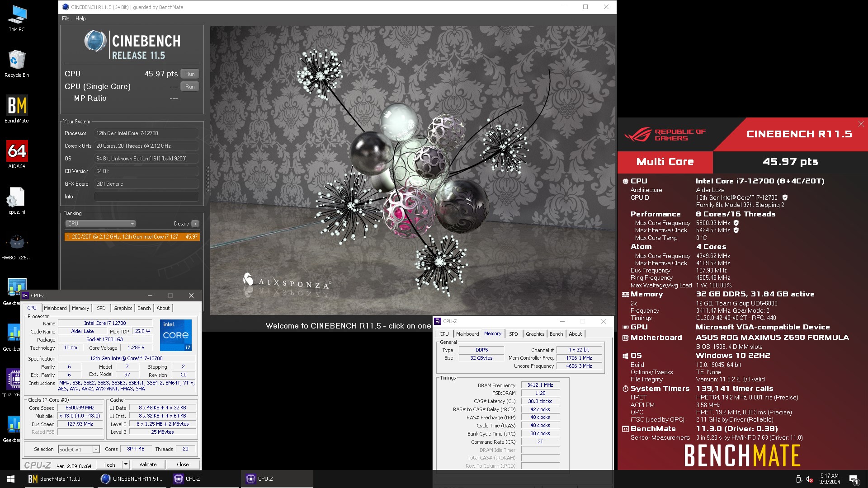Click the OS Windows icon in BenchMate
The width and height of the screenshot is (868, 488).
pos(625,356)
